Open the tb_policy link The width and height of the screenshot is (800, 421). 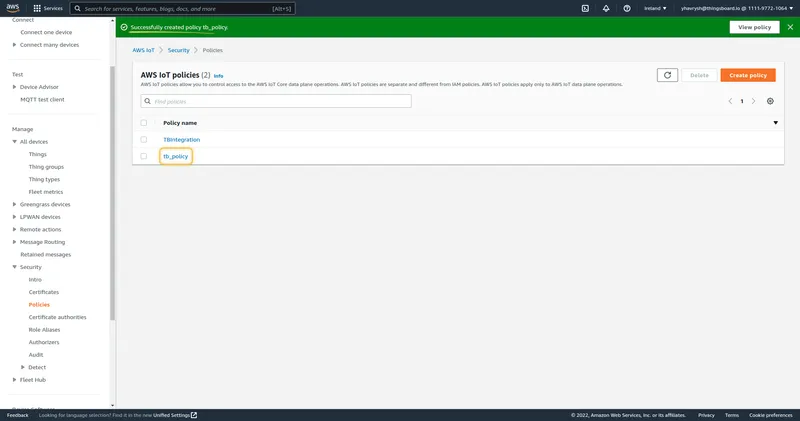[176, 156]
